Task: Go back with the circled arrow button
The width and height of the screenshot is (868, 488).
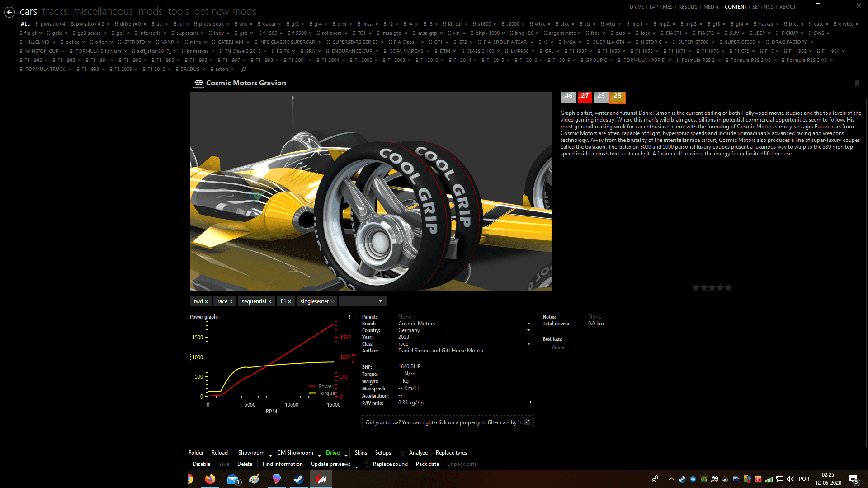Action: [9, 12]
